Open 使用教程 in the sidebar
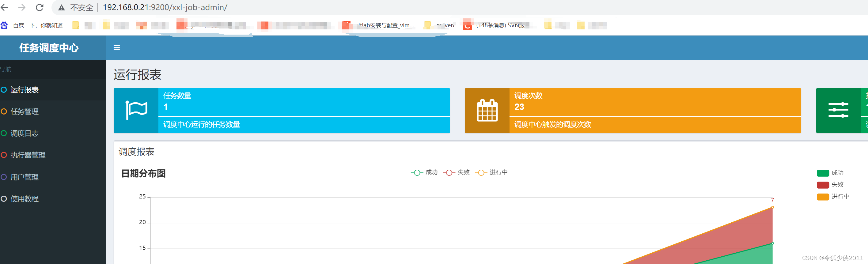Screen dimensions: 868x264 (53, 199)
